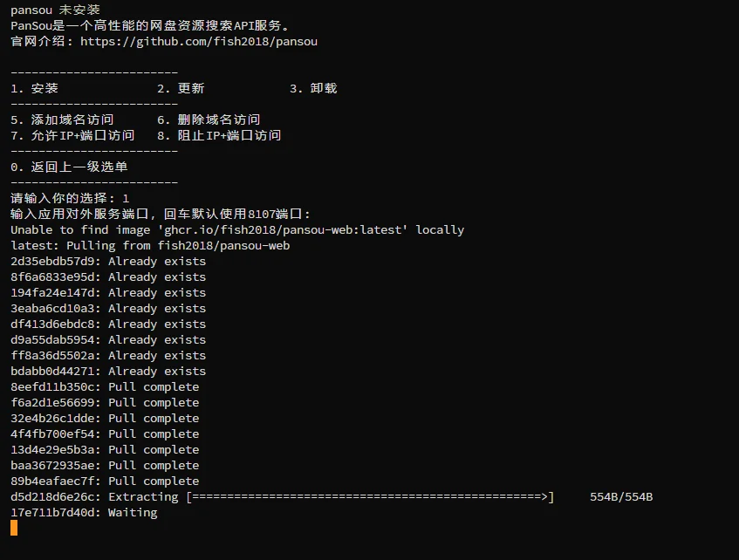Click the Extracting progress bar
This screenshot has width=739, height=560.
[x=370, y=496]
